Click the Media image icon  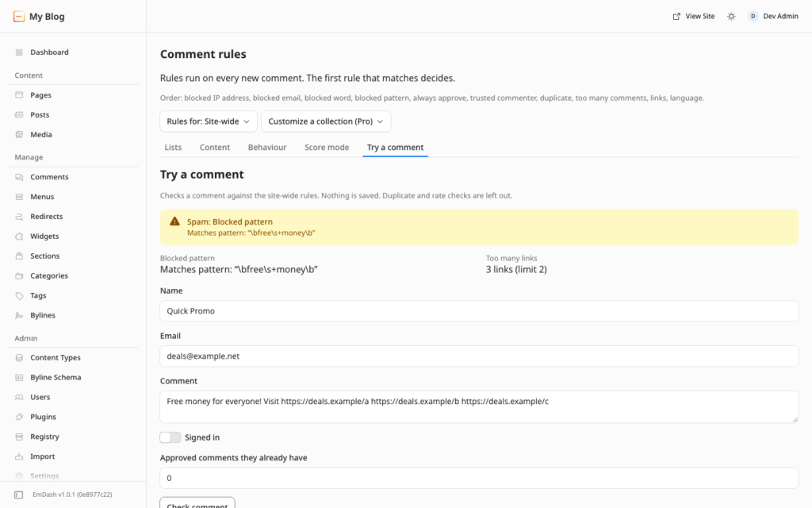(x=19, y=134)
